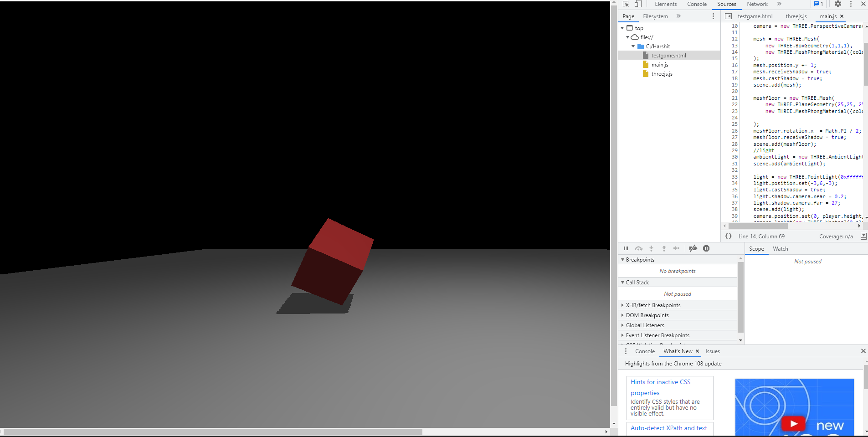Click the pretty print braces icon

pos(728,236)
